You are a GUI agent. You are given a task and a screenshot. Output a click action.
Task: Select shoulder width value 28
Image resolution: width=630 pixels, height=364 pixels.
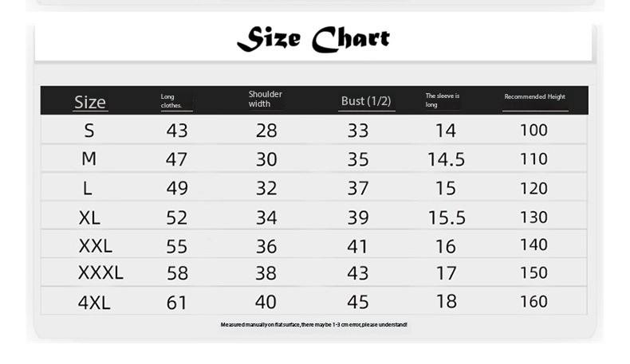(266, 131)
